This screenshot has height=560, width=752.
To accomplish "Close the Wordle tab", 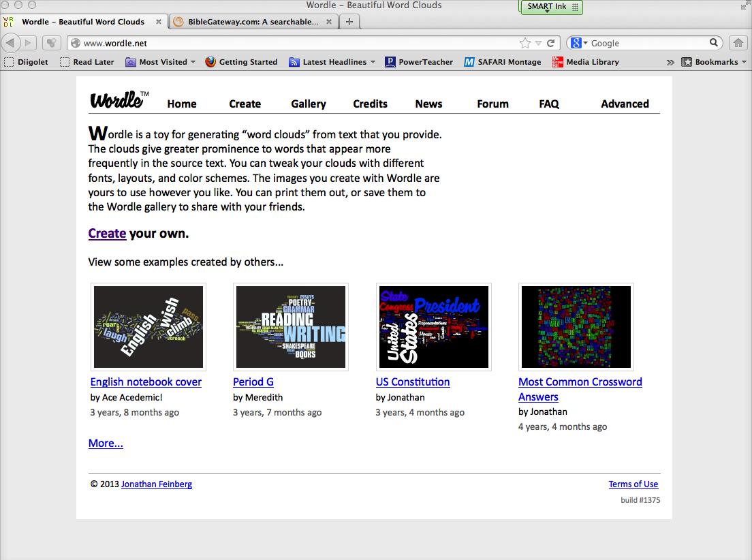I will click(158, 22).
